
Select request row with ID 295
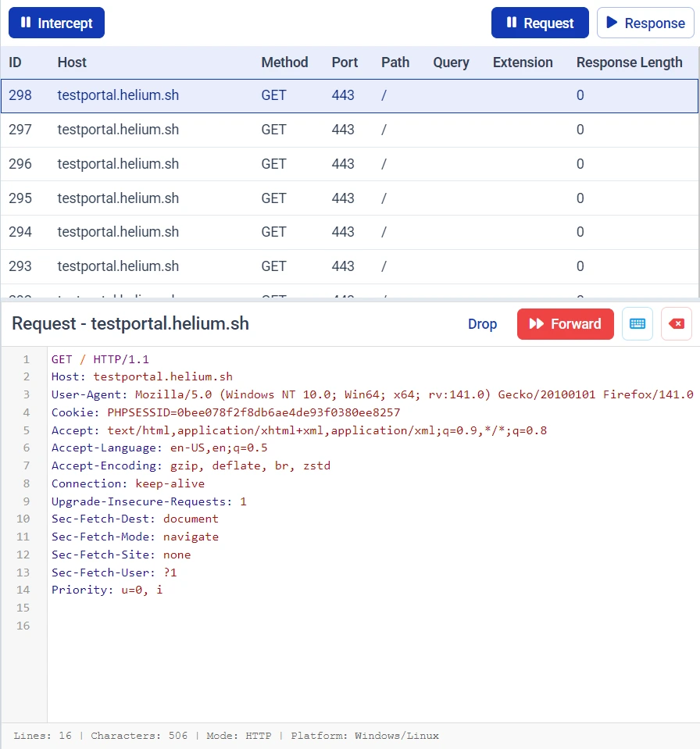[x=350, y=198]
